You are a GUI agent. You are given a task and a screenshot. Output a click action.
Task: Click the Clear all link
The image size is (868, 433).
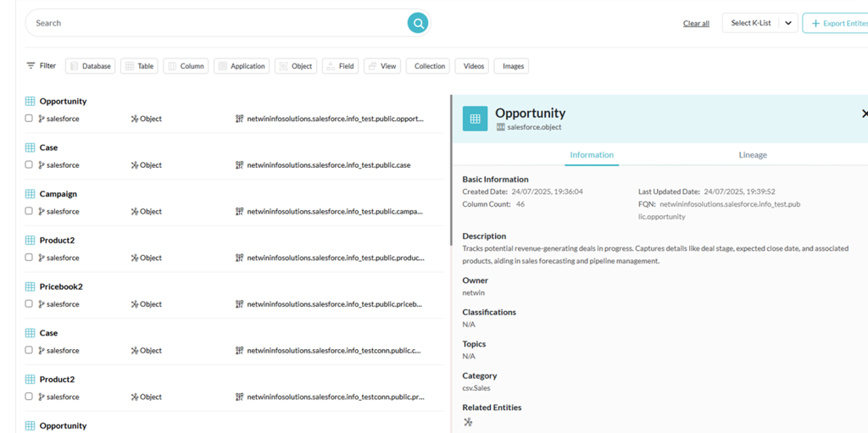click(696, 24)
